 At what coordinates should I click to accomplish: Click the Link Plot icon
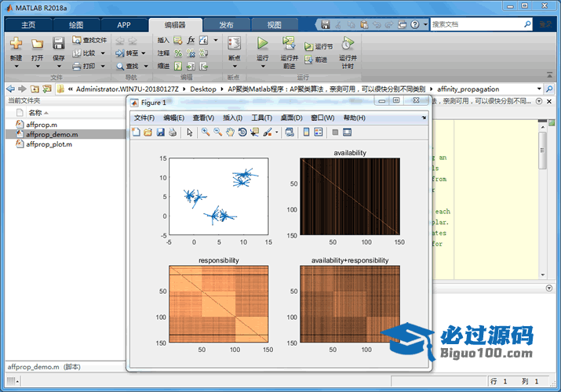[x=290, y=132]
